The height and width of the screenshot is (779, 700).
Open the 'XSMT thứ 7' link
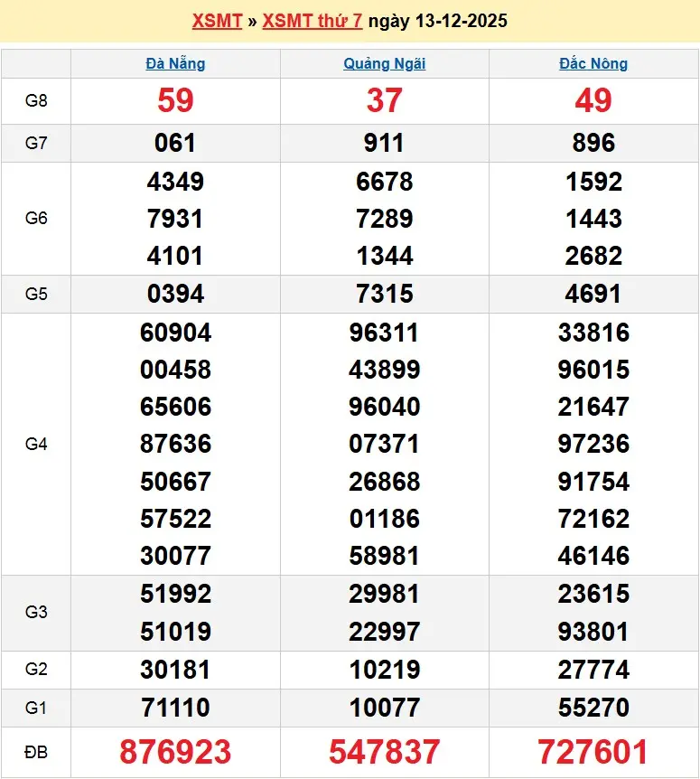click(x=313, y=21)
